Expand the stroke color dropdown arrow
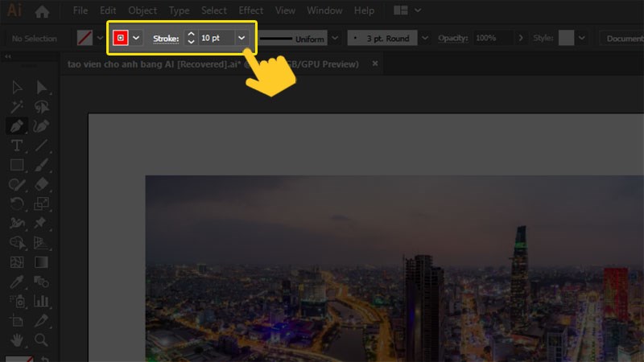The height and width of the screenshot is (362, 644). [x=136, y=38]
